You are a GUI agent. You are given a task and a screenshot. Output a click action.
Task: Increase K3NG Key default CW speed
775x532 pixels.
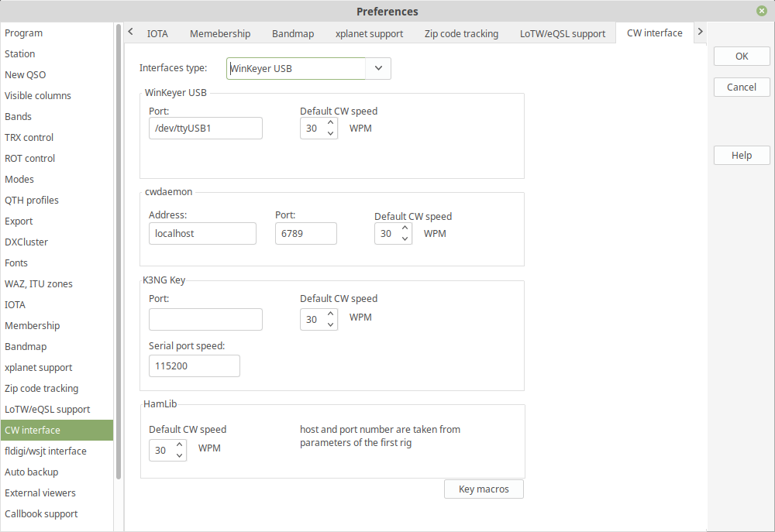[x=331, y=314]
